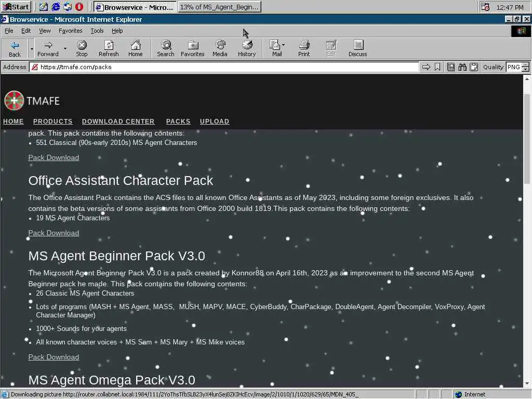Open the PACKS navigation link

pos(178,122)
